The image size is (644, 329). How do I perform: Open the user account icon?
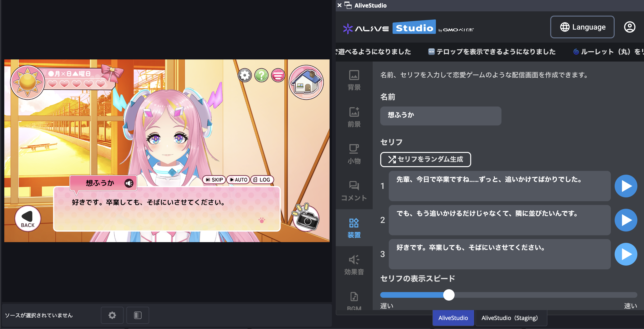click(x=630, y=27)
